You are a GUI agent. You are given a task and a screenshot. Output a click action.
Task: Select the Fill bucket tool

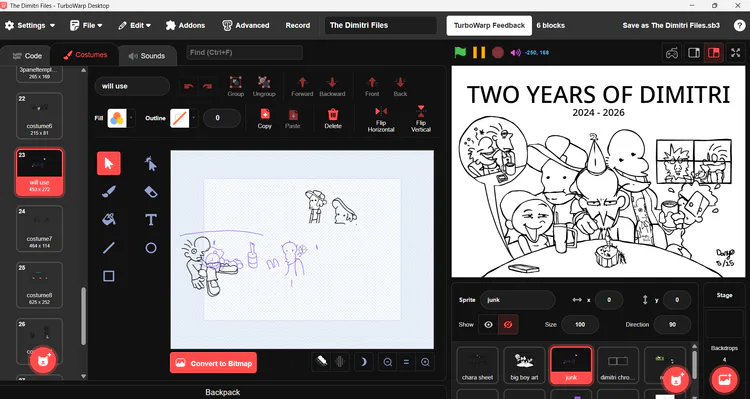click(109, 219)
